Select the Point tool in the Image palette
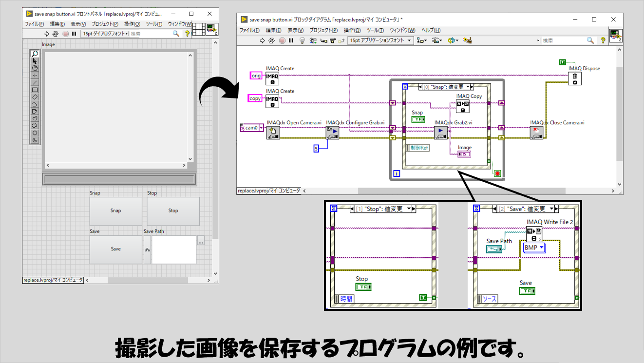The width and height of the screenshot is (644, 363). (35, 76)
